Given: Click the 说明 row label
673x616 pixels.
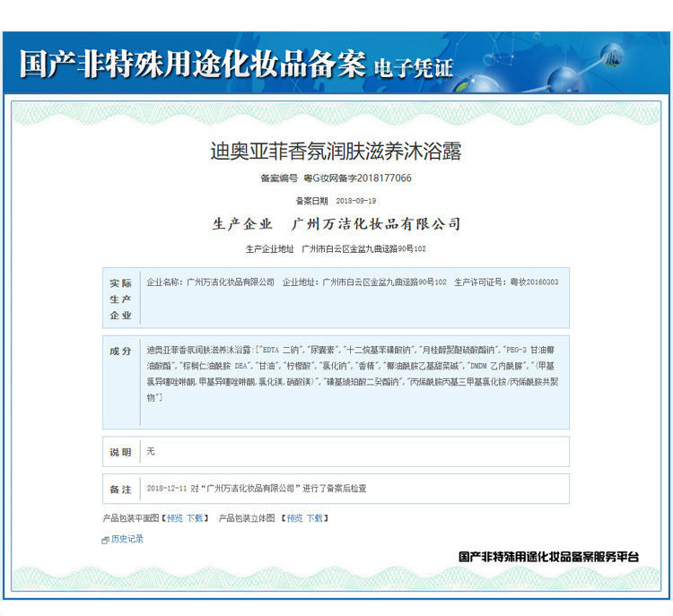Looking at the screenshot, I should tap(120, 452).
